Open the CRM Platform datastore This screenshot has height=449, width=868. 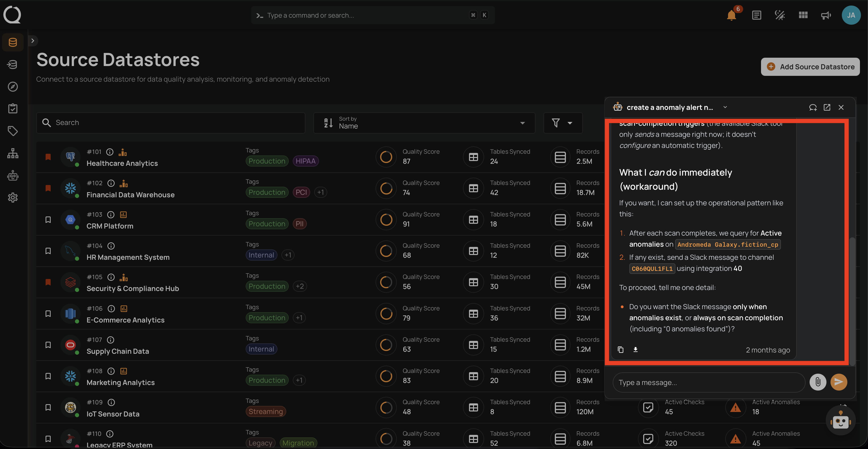[110, 226]
